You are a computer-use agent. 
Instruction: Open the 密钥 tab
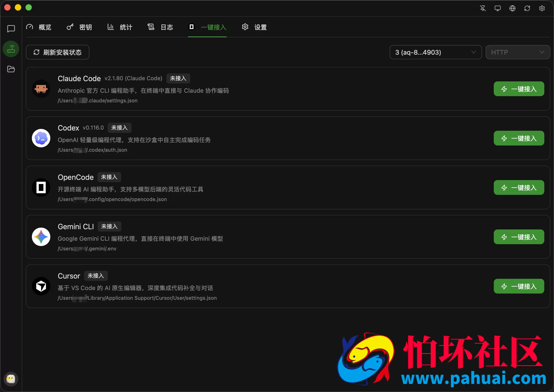[x=79, y=27]
